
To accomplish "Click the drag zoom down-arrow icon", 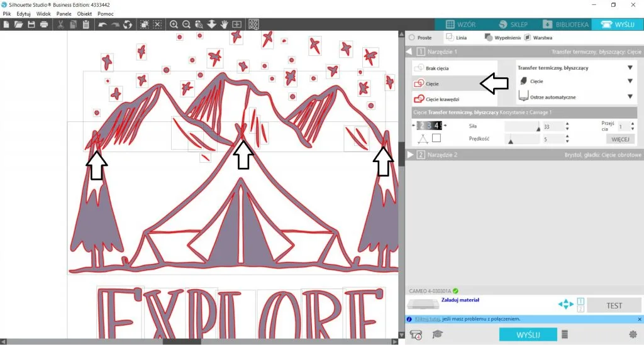I will [211, 25].
